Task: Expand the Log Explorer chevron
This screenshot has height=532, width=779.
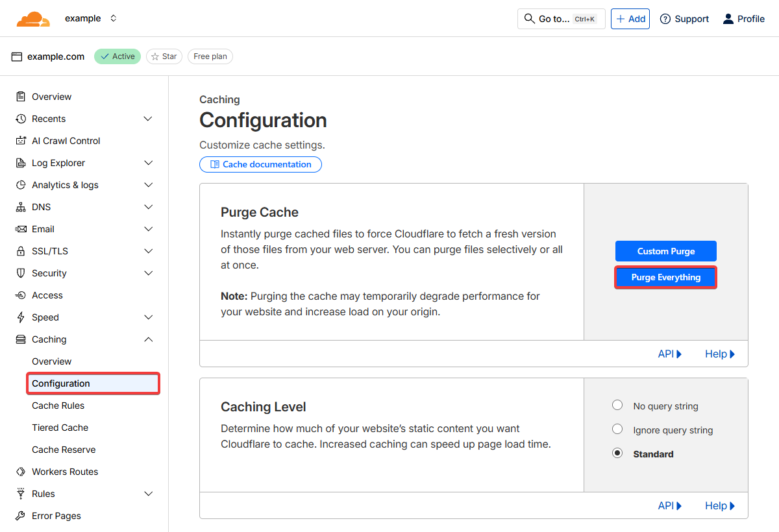Action: click(148, 163)
